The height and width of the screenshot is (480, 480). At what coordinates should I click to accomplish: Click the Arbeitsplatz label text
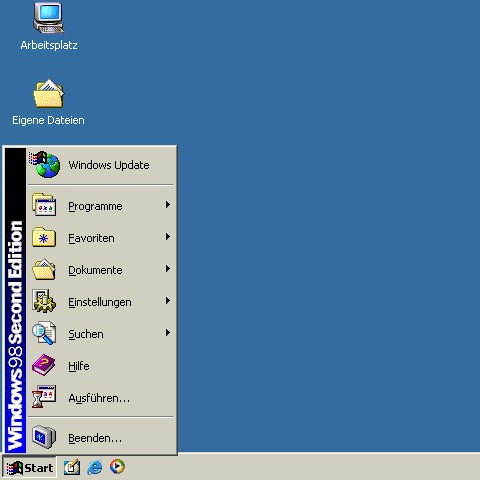click(x=49, y=45)
